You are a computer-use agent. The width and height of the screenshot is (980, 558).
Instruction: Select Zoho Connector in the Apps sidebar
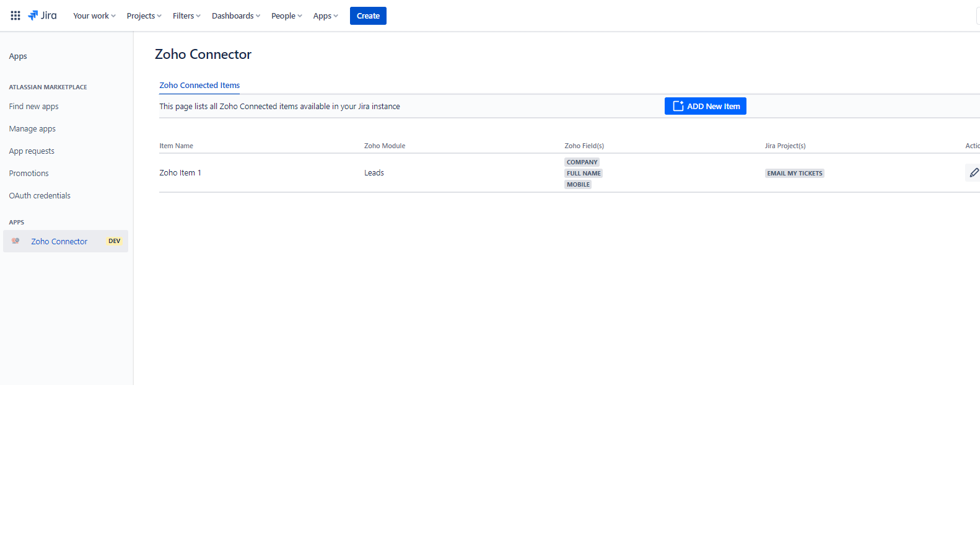click(x=66, y=241)
